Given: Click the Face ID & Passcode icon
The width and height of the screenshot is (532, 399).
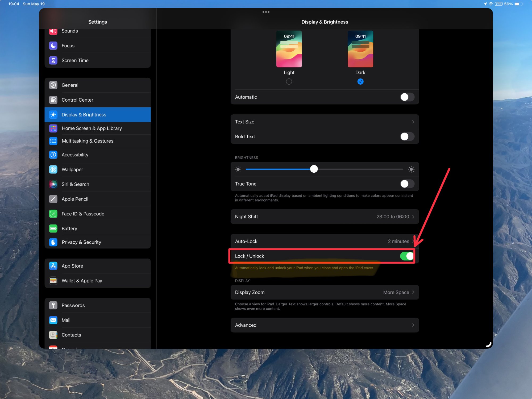Looking at the screenshot, I should (x=53, y=214).
